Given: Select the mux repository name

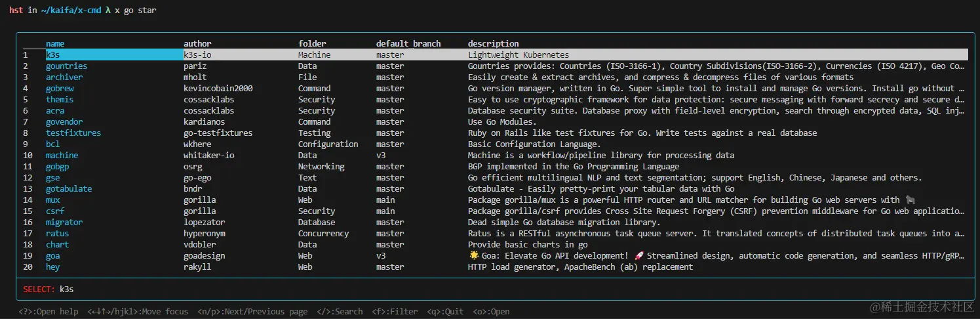Looking at the screenshot, I should 53,200.
